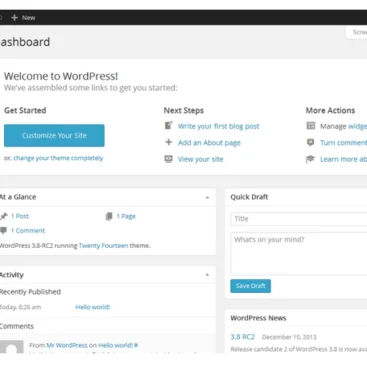The image size is (367, 367).
Task: Click the plus New icon in admin bar
Action: [x=14, y=18]
